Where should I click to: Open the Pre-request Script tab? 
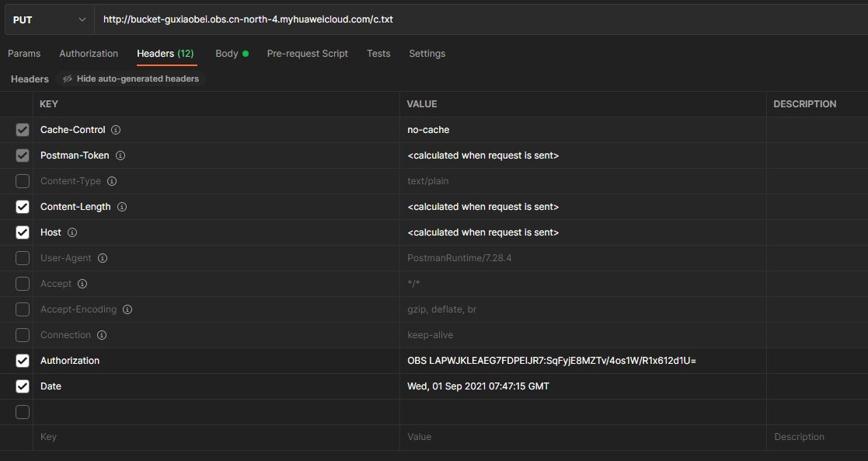[x=307, y=54]
